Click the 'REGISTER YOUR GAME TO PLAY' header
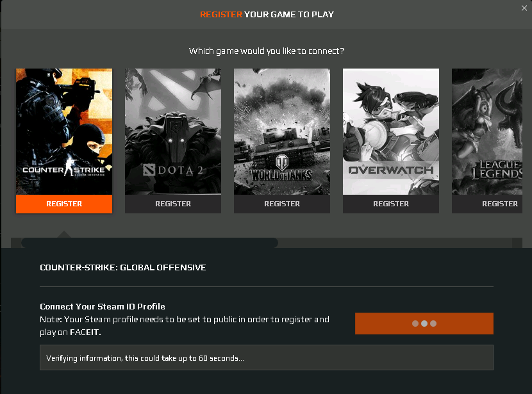The width and height of the screenshot is (532, 394). (267, 15)
